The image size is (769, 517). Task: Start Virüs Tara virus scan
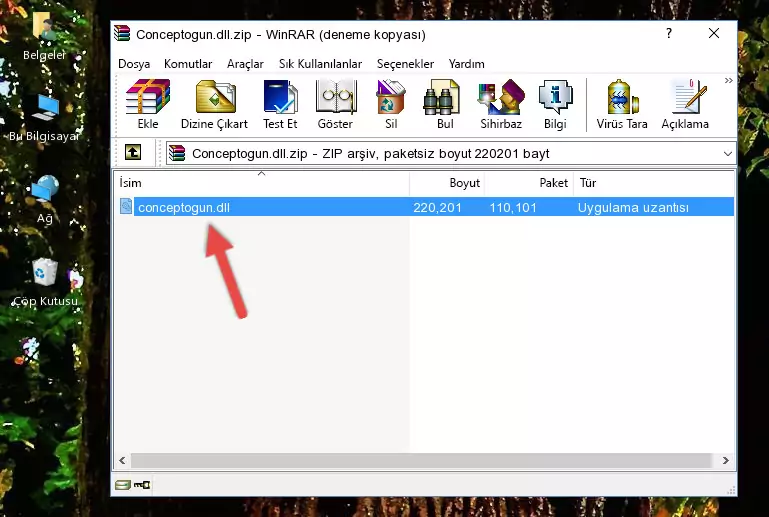[622, 104]
